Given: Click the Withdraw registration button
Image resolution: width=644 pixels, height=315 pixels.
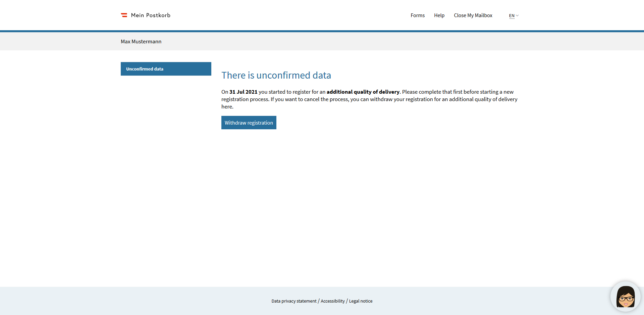Looking at the screenshot, I should pyautogui.click(x=249, y=123).
